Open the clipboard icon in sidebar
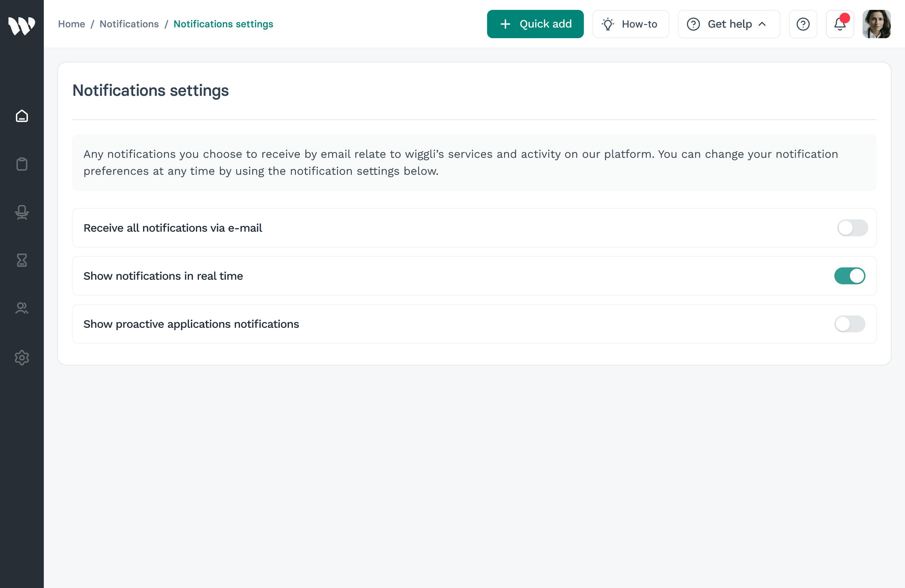 (22, 164)
